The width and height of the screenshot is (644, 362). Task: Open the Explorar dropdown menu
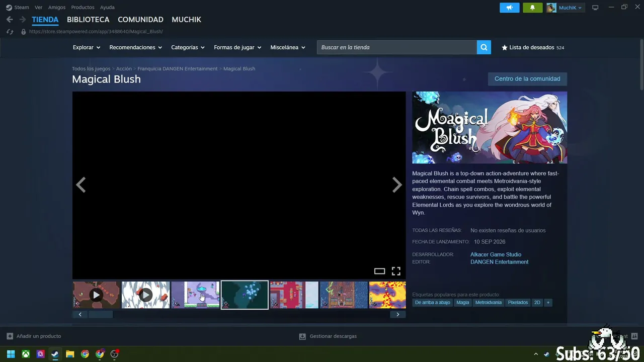click(87, 47)
